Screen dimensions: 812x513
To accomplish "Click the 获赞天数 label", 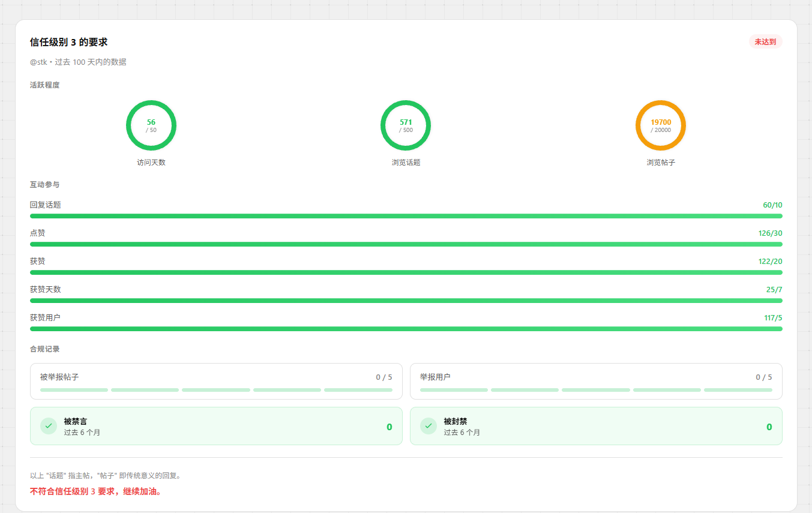I will [x=46, y=289].
